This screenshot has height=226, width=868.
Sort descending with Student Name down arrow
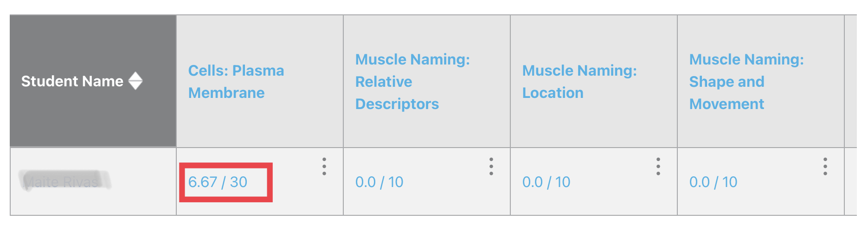click(135, 85)
